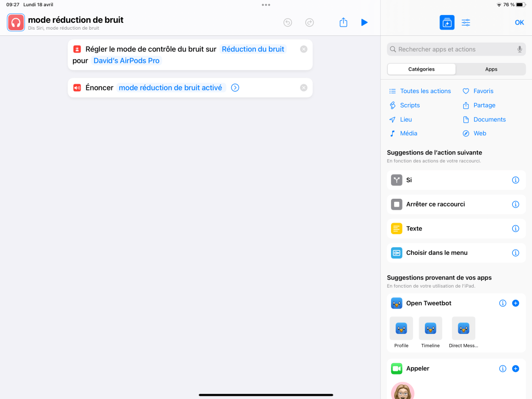Choose device David's AirPods Pro
The height and width of the screenshot is (399, 532).
(126, 61)
